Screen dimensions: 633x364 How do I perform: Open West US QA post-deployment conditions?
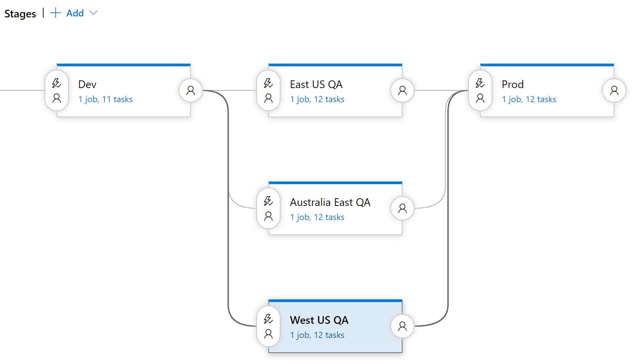pos(402,326)
